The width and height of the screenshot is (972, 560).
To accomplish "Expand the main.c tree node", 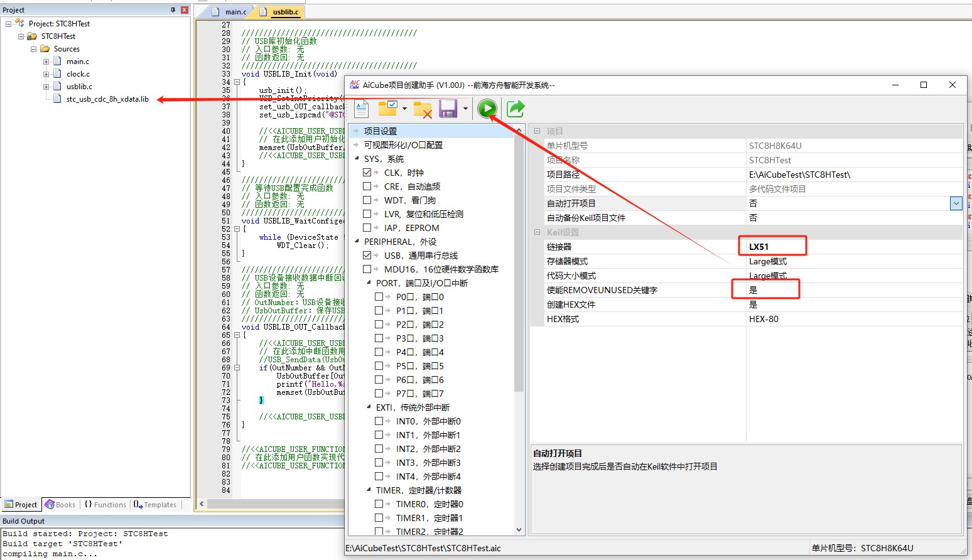I will (x=46, y=62).
